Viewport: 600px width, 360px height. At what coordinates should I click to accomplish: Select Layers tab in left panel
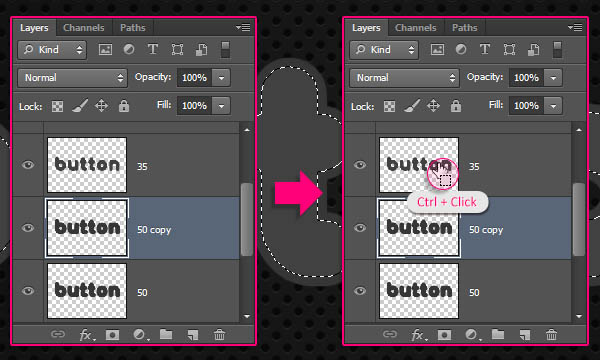[34, 28]
